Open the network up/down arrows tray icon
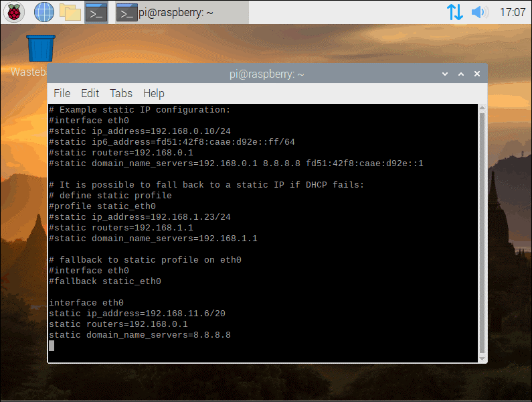Screen dimensions: 532x402 (x=454, y=12)
